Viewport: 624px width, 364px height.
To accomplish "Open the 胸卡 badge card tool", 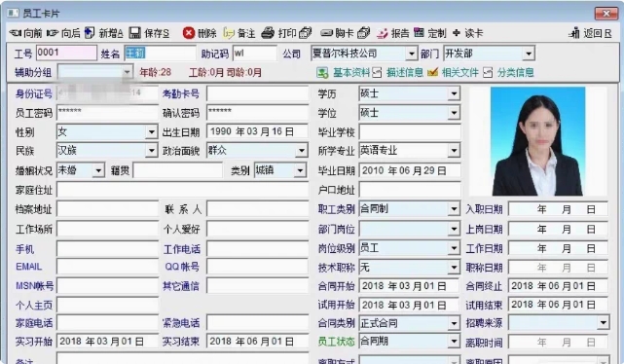I will (x=327, y=33).
